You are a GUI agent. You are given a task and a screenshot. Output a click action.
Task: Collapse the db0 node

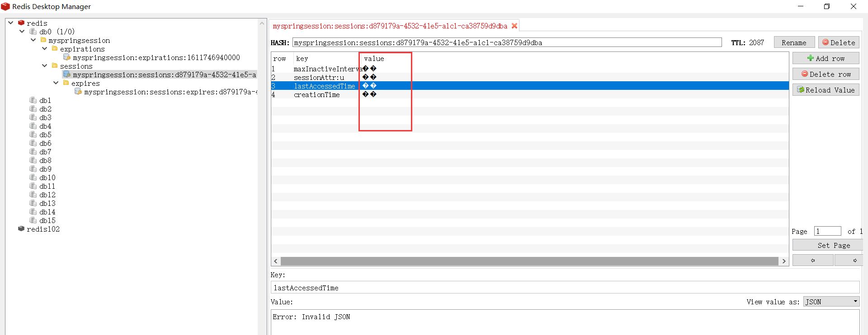(22, 31)
